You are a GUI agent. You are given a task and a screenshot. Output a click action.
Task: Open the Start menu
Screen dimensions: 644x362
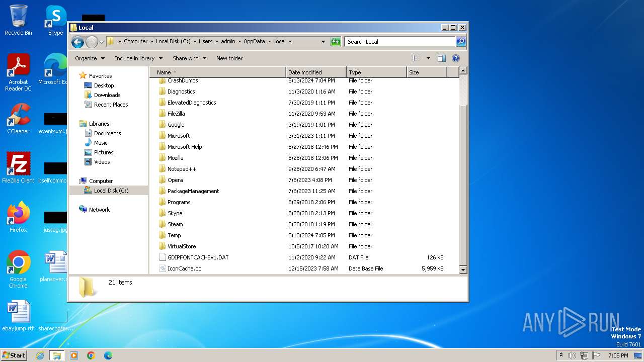click(14, 355)
